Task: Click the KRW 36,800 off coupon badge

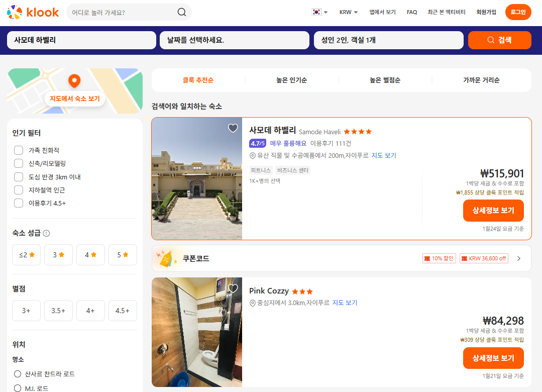Action: coord(484,258)
